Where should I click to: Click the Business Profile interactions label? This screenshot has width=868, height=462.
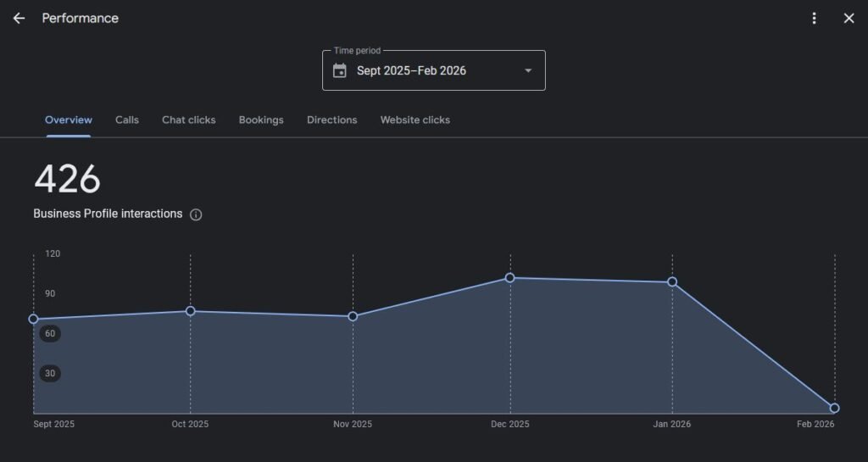(108, 214)
